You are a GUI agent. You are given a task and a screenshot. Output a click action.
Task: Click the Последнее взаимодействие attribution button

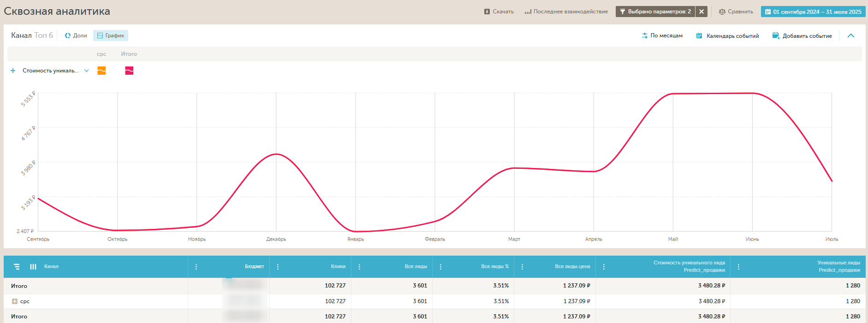click(566, 12)
